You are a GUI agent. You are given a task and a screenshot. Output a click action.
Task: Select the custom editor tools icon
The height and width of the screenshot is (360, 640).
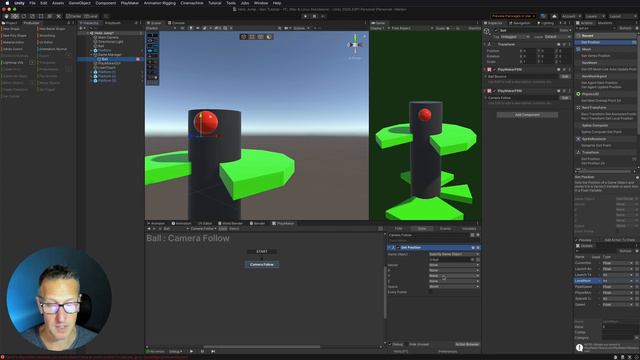(x=58, y=16)
